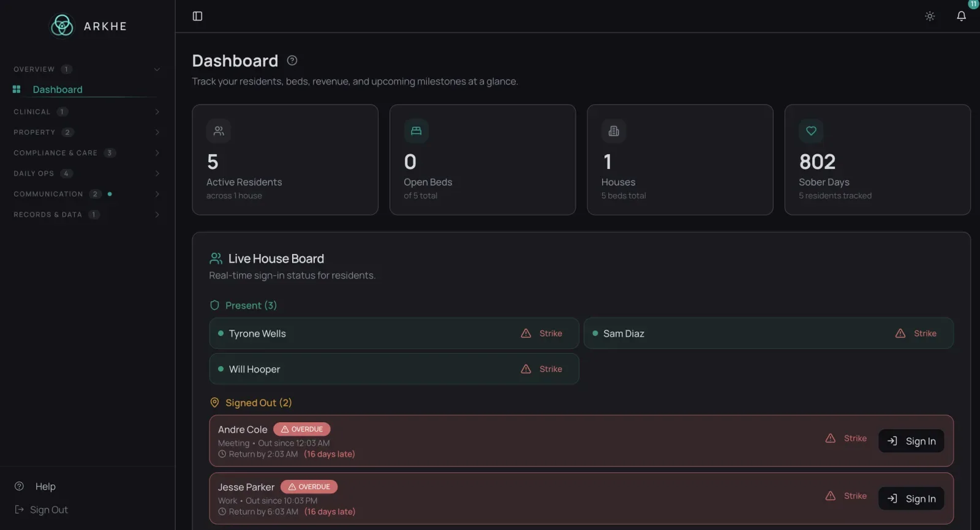Add a Strike for Sam Diaz
Viewport: 980px width, 530px height.
click(916, 334)
